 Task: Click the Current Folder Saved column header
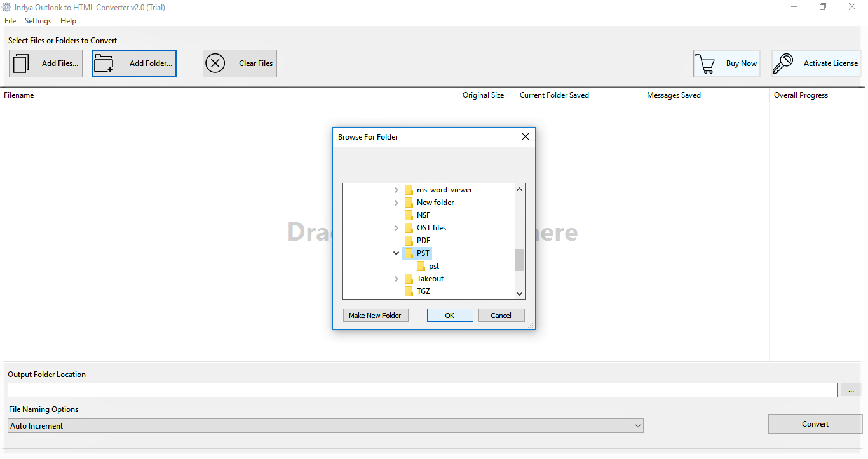[x=554, y=95]
